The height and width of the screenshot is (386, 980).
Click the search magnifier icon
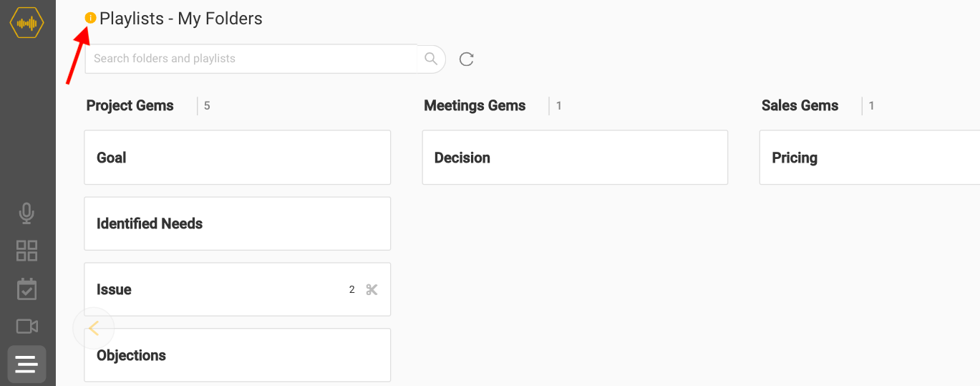(x=431, y=59)
